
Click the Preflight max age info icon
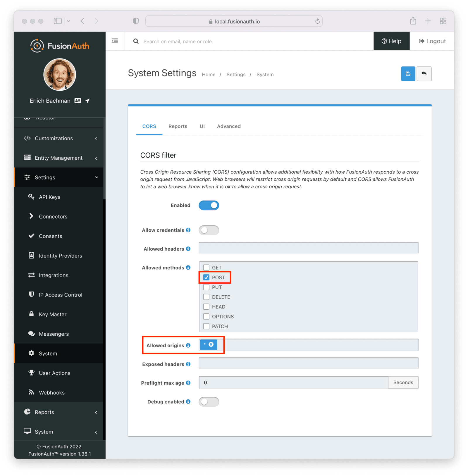[188, 383]
